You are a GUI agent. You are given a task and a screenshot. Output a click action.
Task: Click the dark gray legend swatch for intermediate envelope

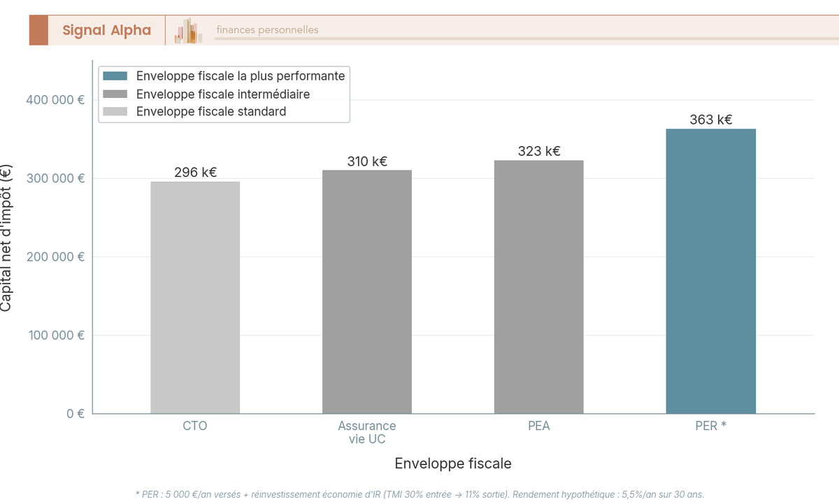click(115, 94)
